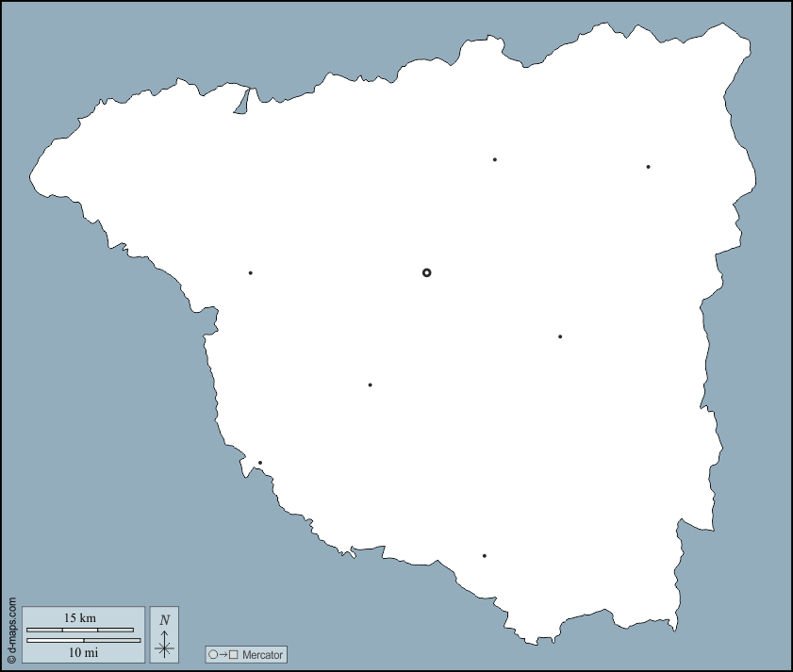793x672 pixels.
Task: Select the western city dot left of the capital
Action: [x=250, y=273]
